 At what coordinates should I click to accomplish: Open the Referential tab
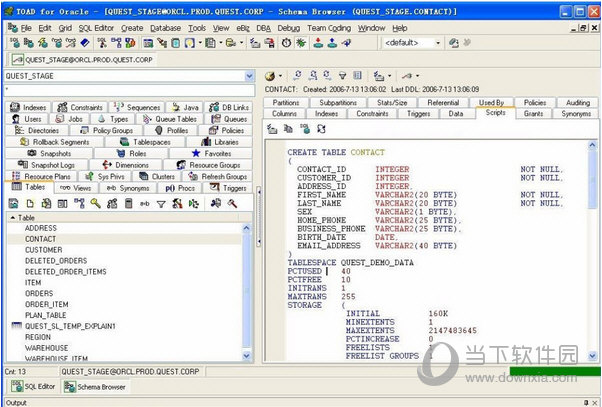[x=443, y=103]
